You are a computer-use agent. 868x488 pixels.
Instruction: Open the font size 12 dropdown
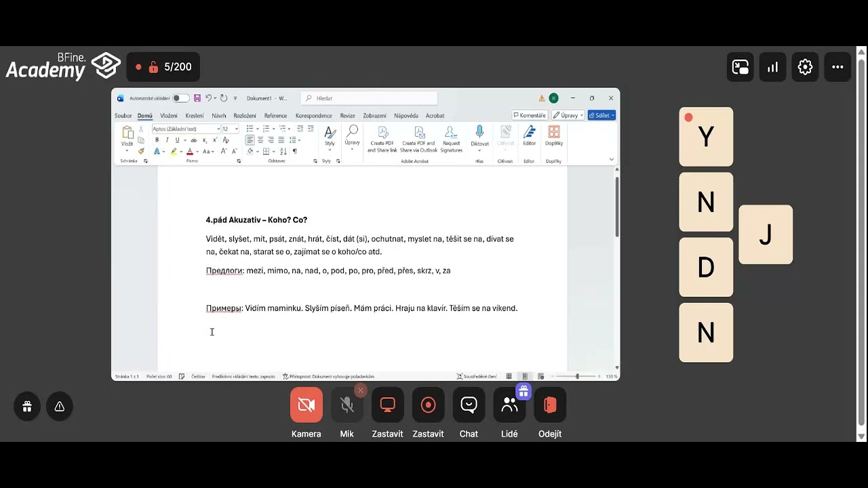pyautogui.click(x=236, y=129)
